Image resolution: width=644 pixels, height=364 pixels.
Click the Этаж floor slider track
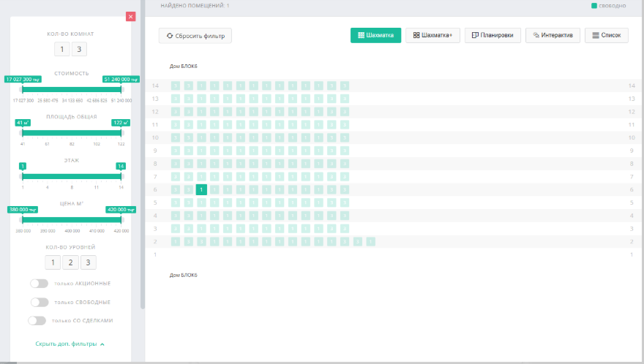coord(71,176)
